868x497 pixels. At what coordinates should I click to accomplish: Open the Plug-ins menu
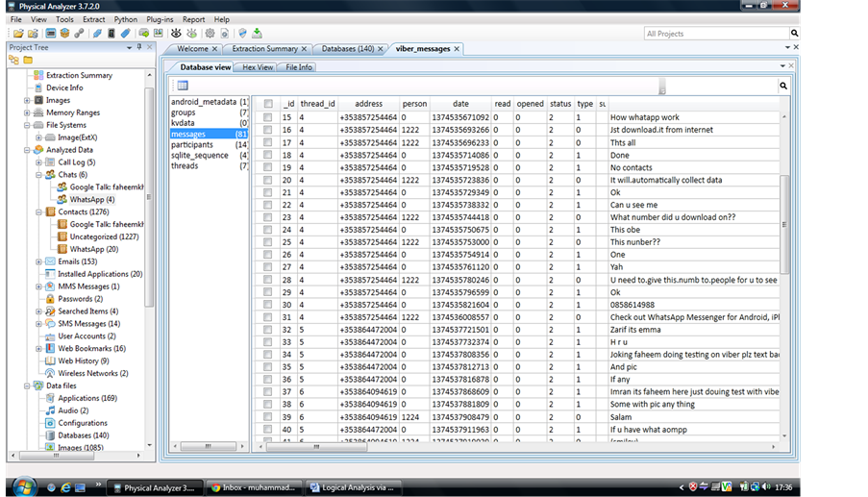point(160,19)
